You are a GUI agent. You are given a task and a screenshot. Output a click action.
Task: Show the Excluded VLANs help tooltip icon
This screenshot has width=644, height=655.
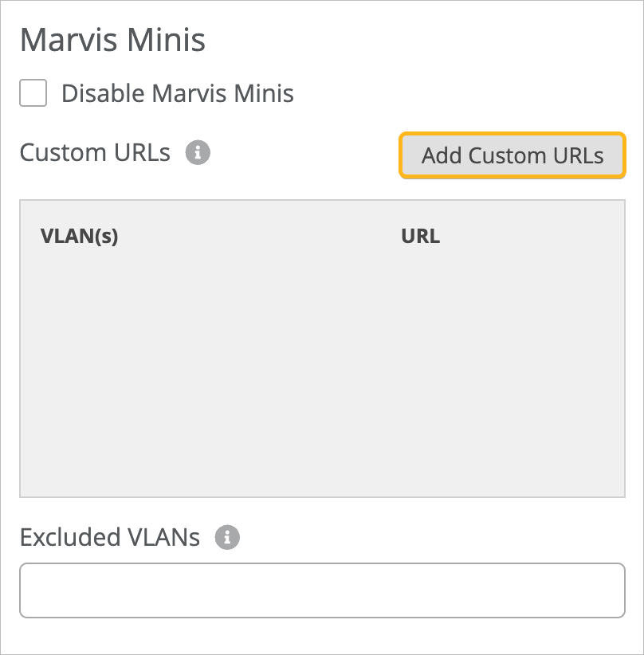227,538
